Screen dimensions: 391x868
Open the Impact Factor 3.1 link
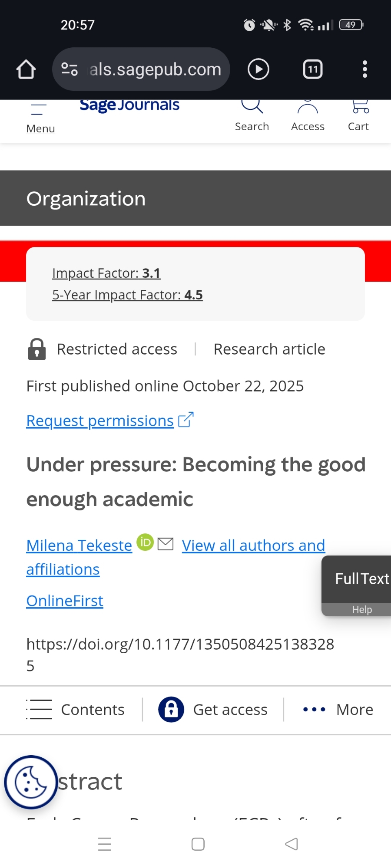(106, 273)
